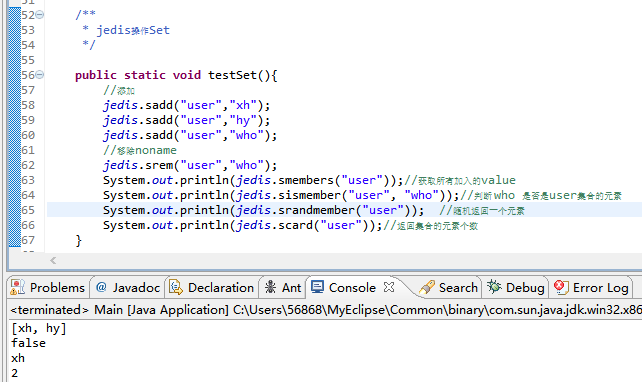642x382 pixels.
Task: Close the Console view tab
Action: [x=389, y=287]
